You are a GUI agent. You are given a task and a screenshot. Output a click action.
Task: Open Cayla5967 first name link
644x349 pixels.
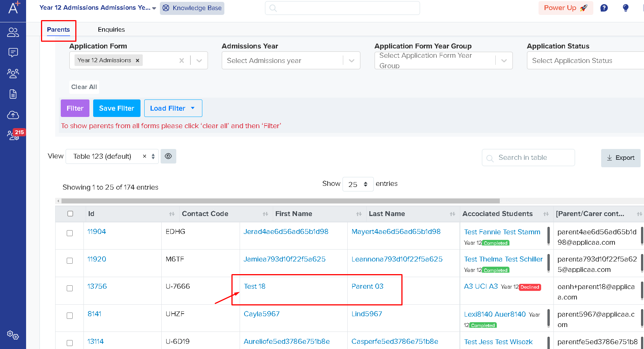coord(262,314)
